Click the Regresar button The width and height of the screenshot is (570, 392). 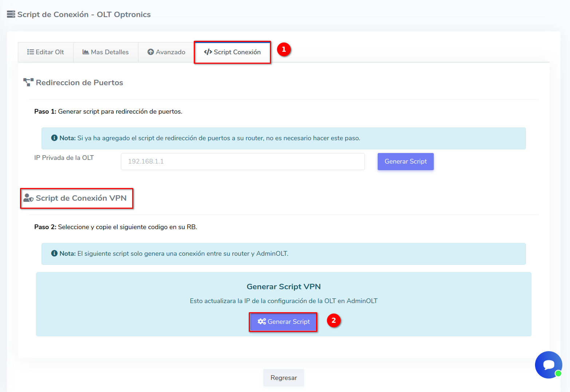click(283, 378)
